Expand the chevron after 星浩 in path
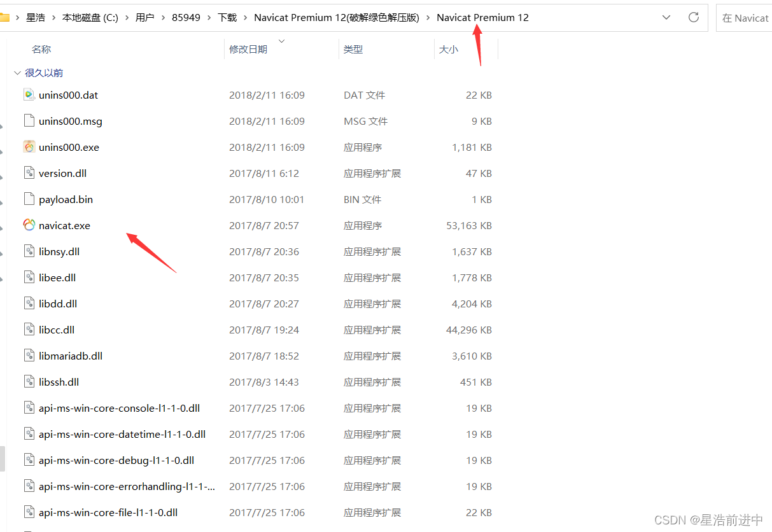 (53, 18)
